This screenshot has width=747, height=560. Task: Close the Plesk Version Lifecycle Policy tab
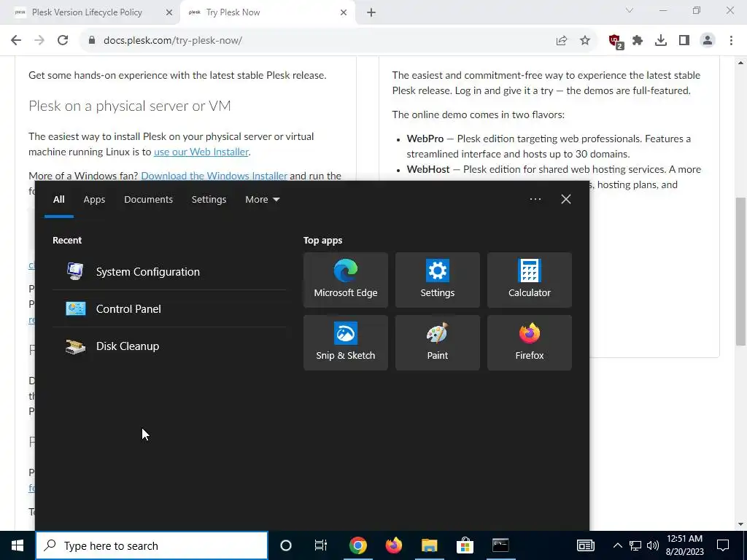[169, 13]
